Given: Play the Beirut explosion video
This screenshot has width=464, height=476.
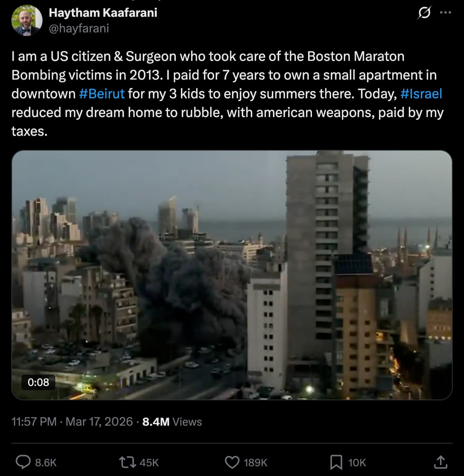Looking at the screenshot, I should (x=232, y=275).
